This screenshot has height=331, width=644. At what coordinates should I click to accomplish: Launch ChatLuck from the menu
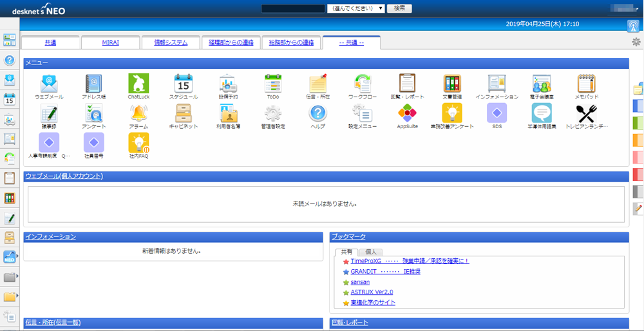(x=138, y=84)
